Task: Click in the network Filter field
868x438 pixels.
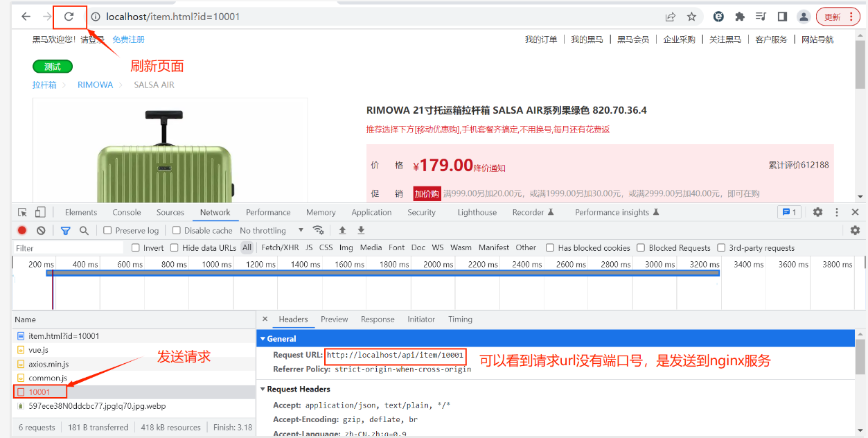Action: pos(68,247)
